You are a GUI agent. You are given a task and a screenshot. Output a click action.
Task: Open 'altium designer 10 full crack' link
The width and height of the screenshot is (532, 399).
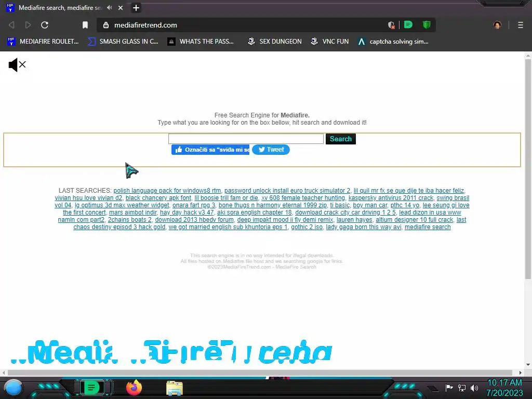pos(414,220)
